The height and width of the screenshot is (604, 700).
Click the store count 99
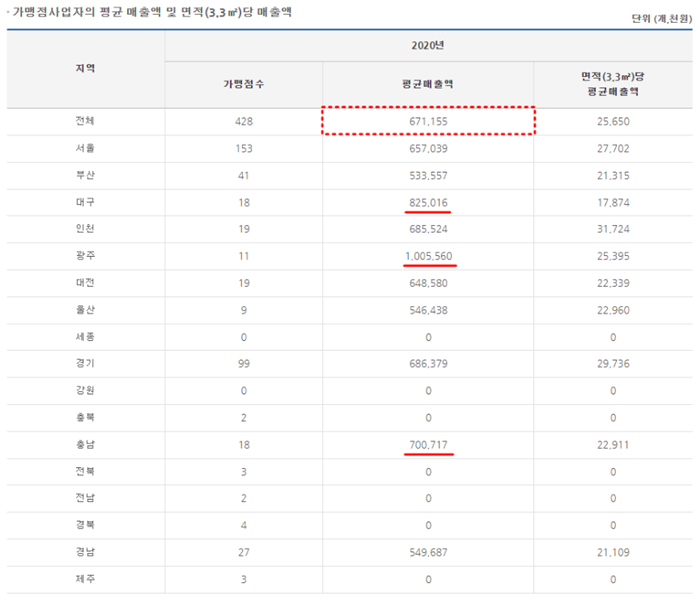pyautogui.click(x=244, y=363)
